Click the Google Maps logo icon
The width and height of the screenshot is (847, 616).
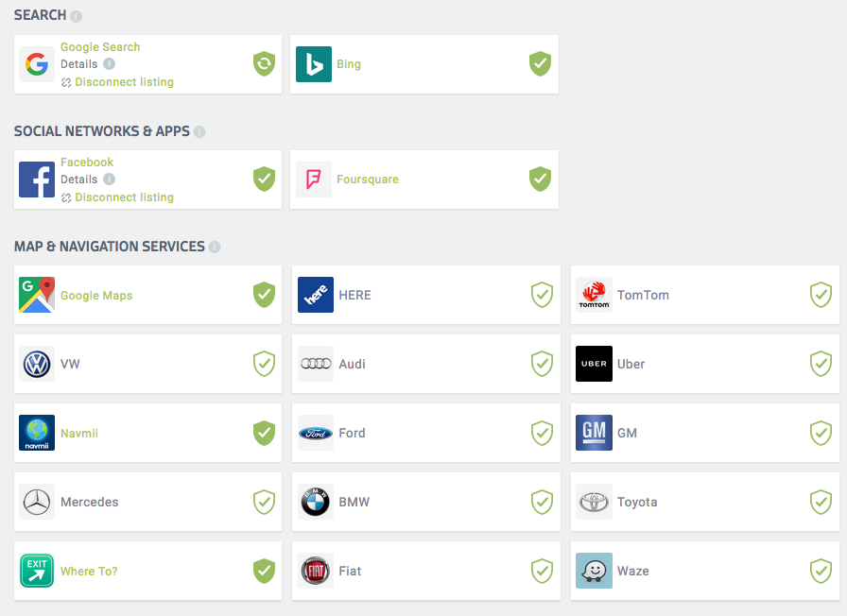pos(37,295)
